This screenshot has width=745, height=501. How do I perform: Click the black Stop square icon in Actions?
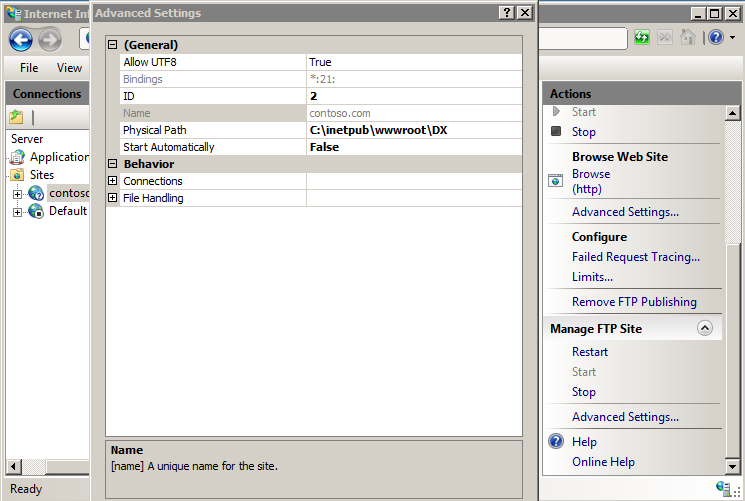pyautogui.click(x=556, y=131)
